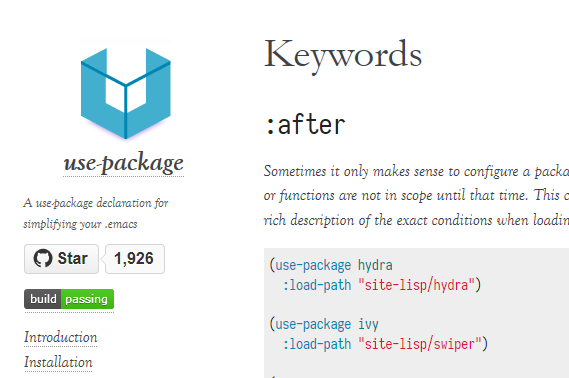Click the line beginning "rich description"
Image resolution: width=569 pixels, height=378 pixels.
coord(416,220)
